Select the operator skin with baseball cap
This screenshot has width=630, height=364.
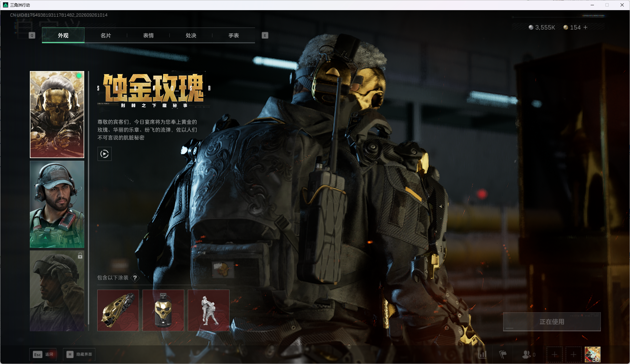(x=57, y=204)
